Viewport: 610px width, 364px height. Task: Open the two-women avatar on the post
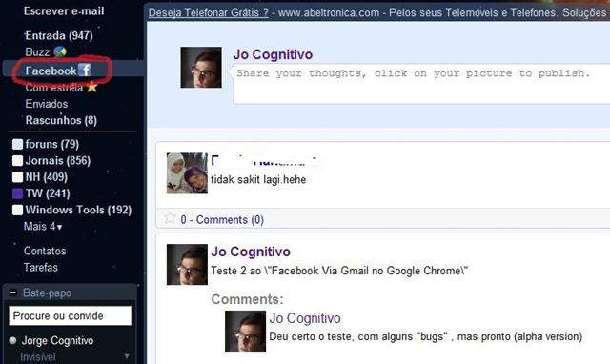point(187,173)
